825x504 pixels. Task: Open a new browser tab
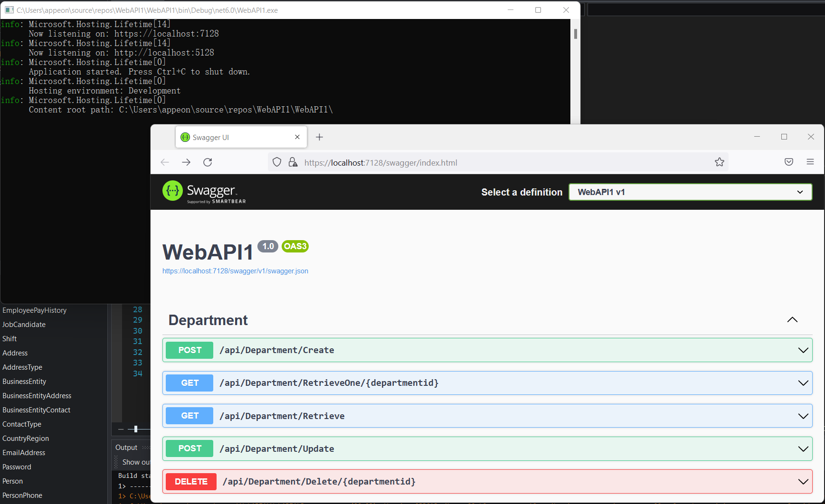(320, 137)
